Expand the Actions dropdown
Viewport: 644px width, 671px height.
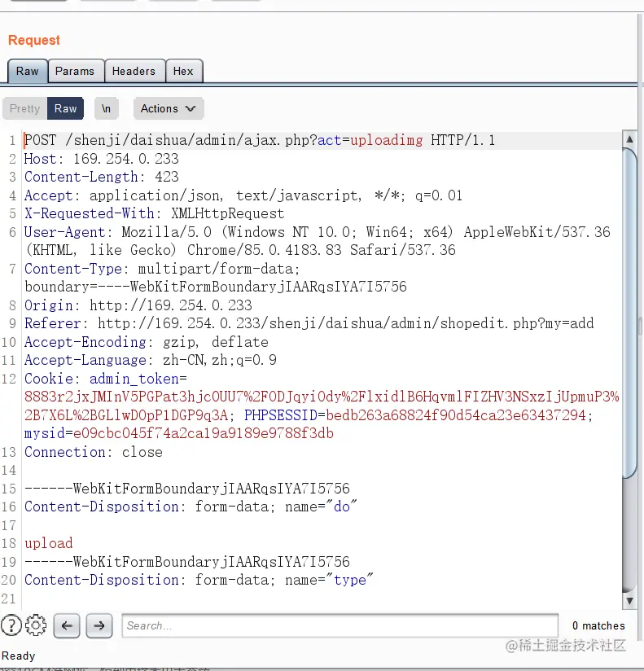(169, 108)
